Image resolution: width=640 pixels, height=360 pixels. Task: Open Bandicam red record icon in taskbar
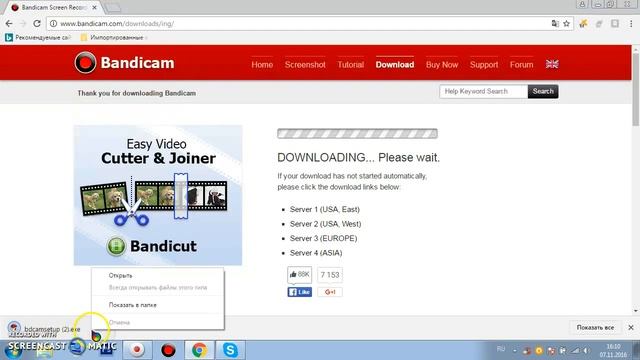pos(168,350)
